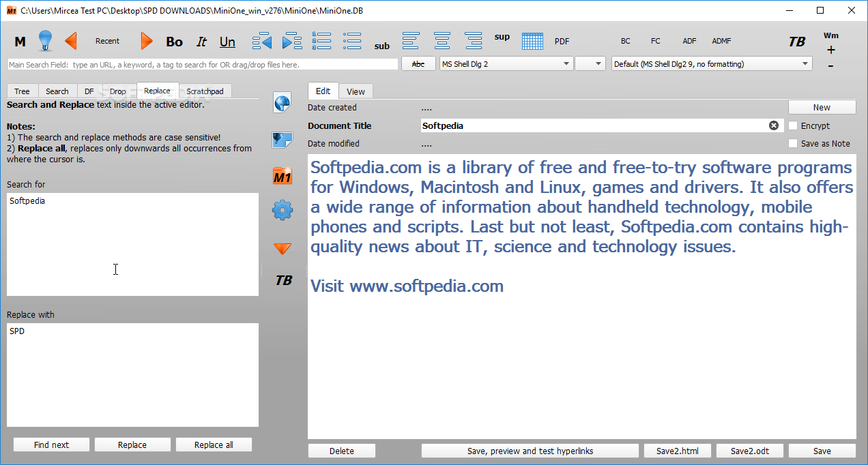Click the M button in the toolbar

pyautogui.click(x=20, y=42)
